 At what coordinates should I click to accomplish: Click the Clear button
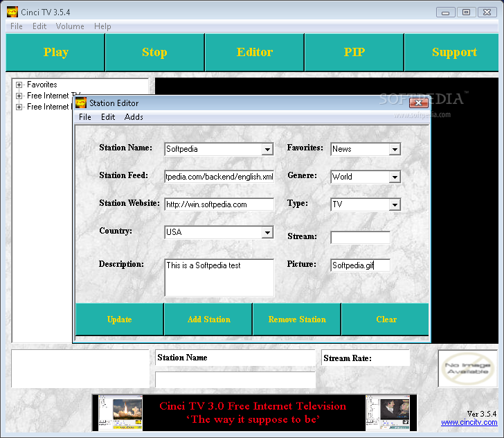[386, 319]
